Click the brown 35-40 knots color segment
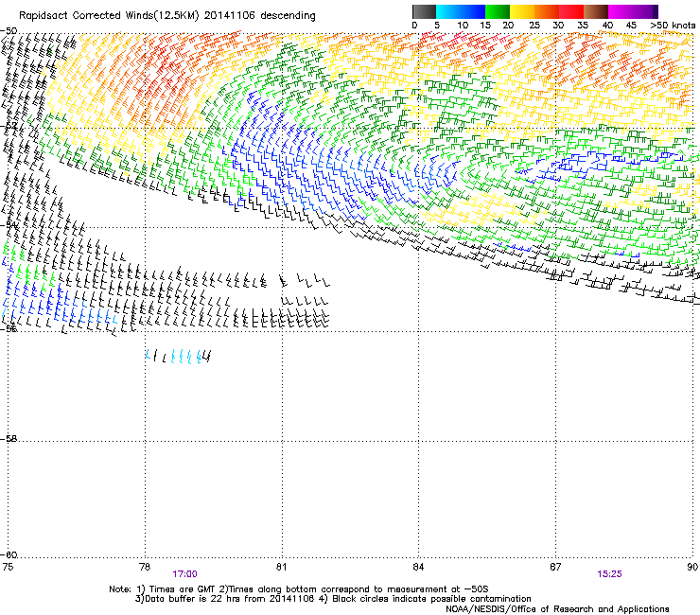The width and height of the screenshot is (700, 615). click(x=596, y=11)
